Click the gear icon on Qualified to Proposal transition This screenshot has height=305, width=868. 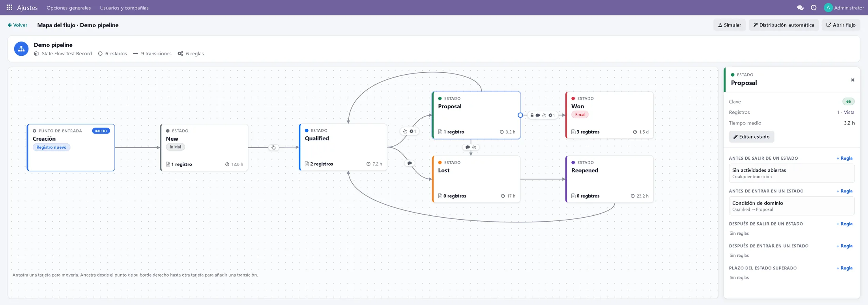point(412,131)
